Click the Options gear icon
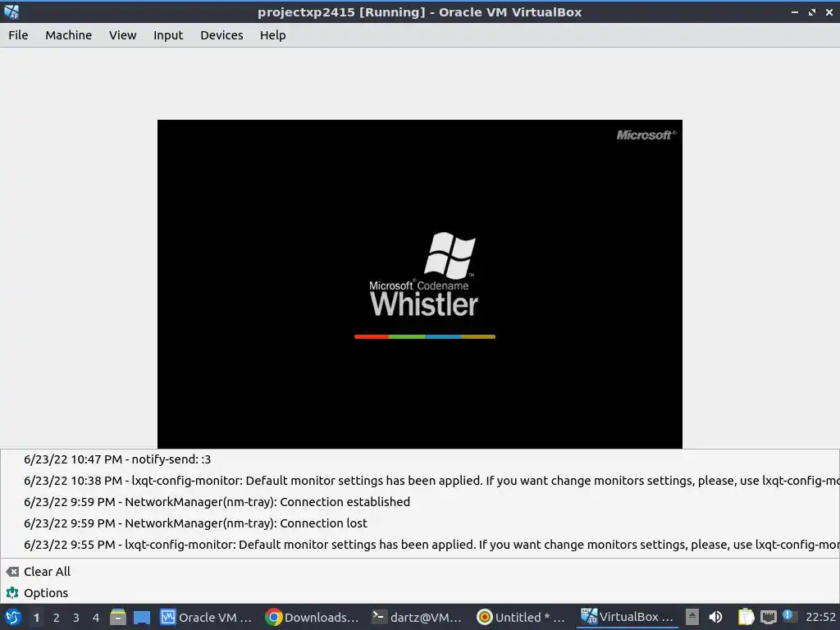 coord(12,593)
